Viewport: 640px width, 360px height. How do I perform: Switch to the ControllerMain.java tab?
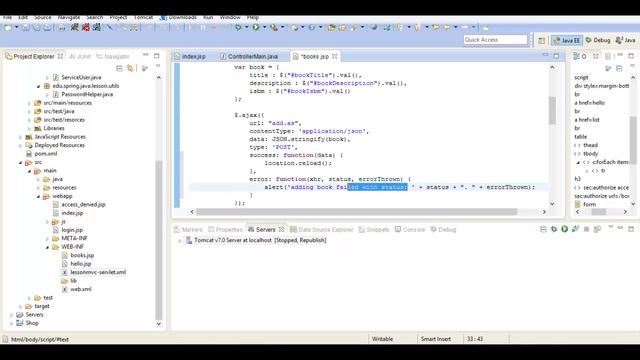pyautogui.click(x=253, y=56)
